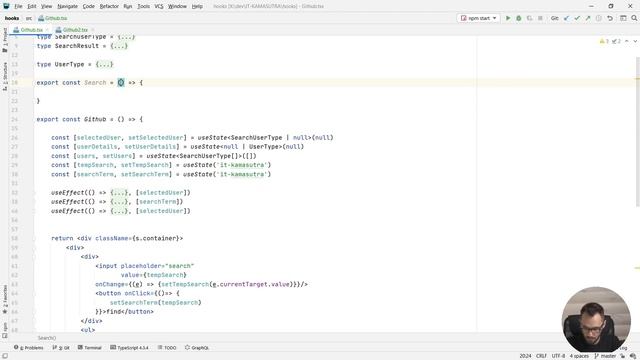This screenshot has height=360, width=640.
Task: Click the lock read-only status icon
Action: [622, 356]
